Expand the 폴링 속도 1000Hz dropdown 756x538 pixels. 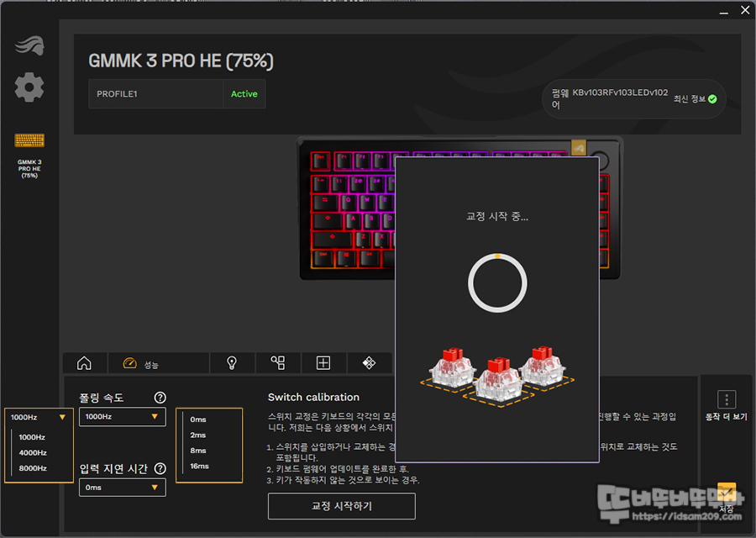123,416
